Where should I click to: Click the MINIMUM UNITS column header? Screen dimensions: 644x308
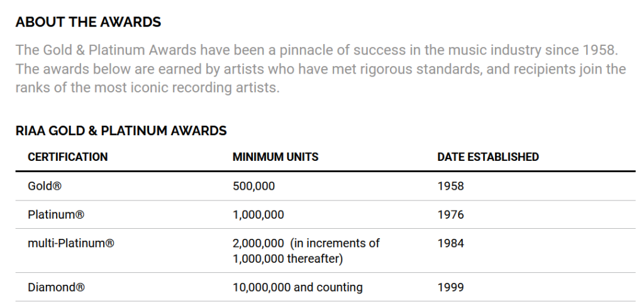pos(275,157)
